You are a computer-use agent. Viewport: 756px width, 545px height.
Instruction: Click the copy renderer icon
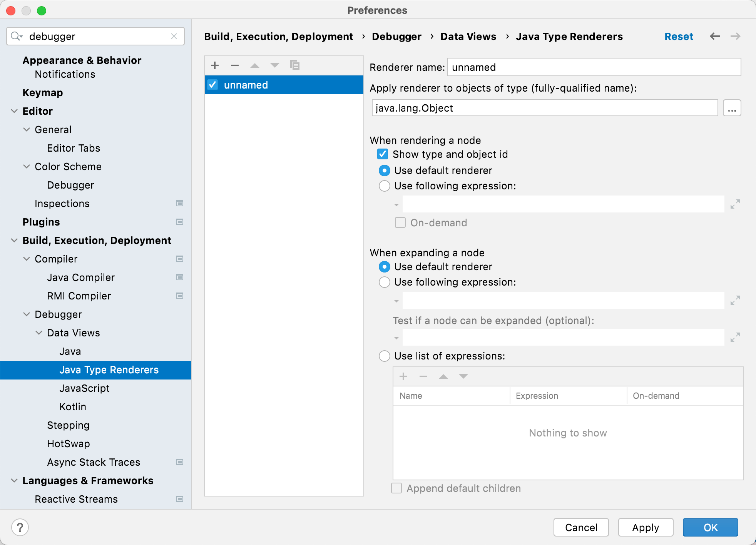pos(294,65)
